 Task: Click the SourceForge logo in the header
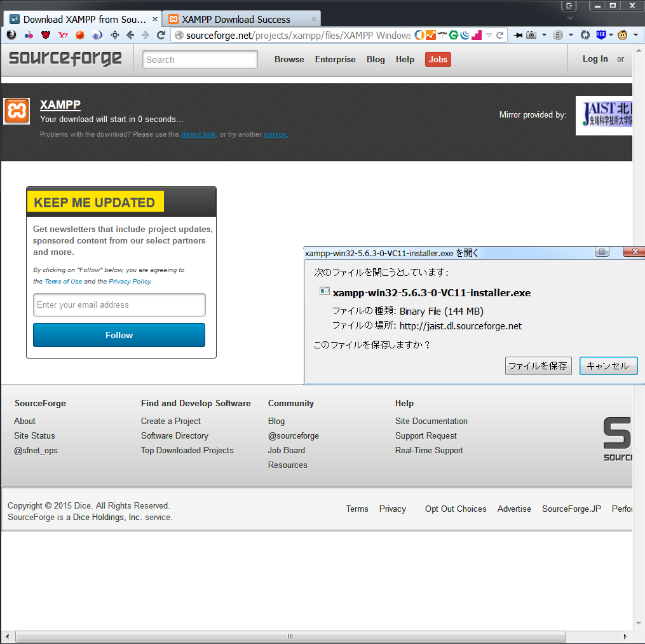65,59
